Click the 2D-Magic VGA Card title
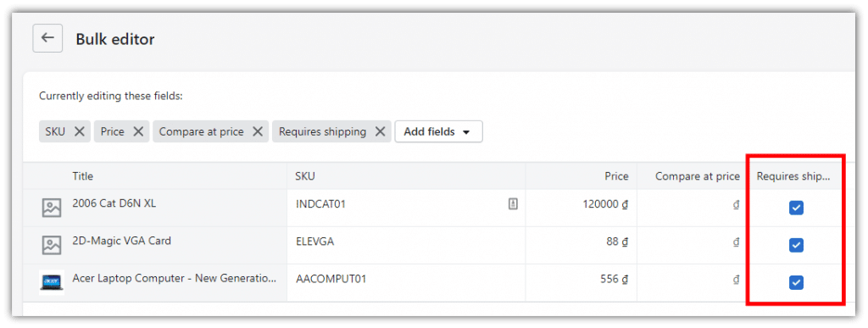This screenshot has width=868, height=328. coord(122,241)
